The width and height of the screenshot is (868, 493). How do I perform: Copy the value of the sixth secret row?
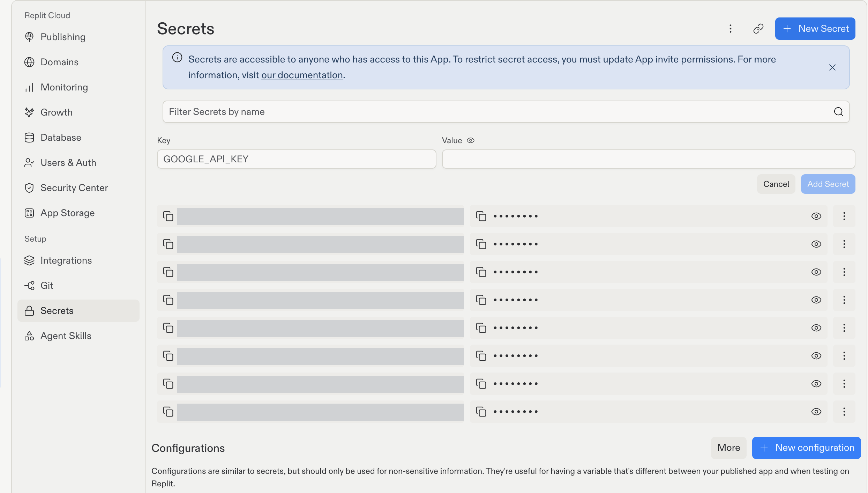point(481,356)
